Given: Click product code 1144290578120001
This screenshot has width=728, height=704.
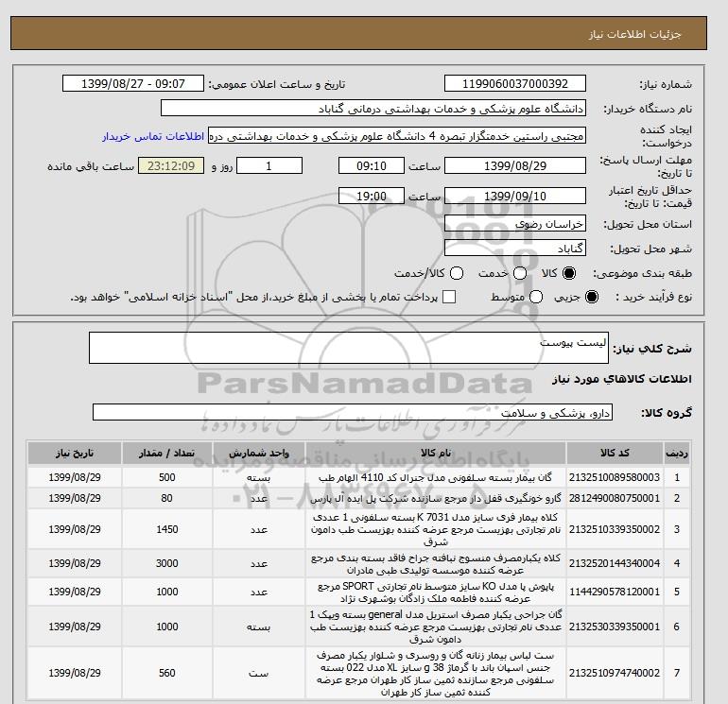Looking at the screenshot, I should coord(615,592).
